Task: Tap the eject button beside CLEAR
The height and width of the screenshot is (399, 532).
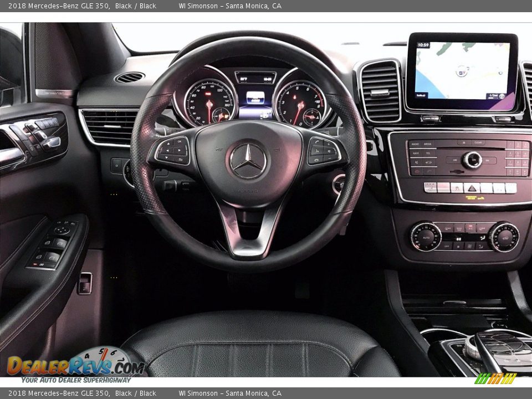Action: click(x=464, y=142)
